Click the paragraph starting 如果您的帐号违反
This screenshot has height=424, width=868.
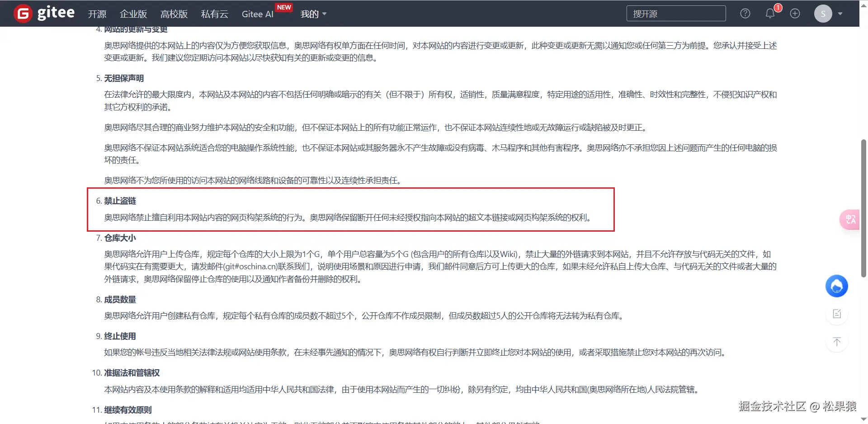[x=416, y=353]
